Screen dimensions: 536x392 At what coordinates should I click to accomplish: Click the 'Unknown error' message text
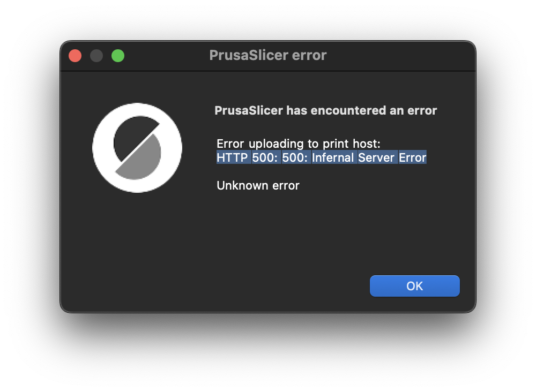point(258,185)
